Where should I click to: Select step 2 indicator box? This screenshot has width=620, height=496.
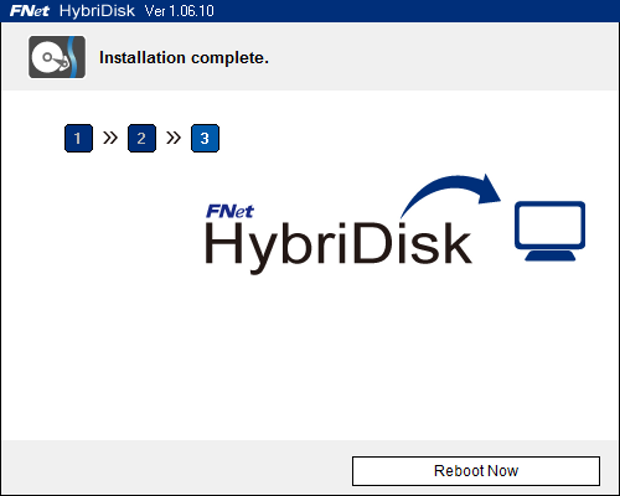142,138
